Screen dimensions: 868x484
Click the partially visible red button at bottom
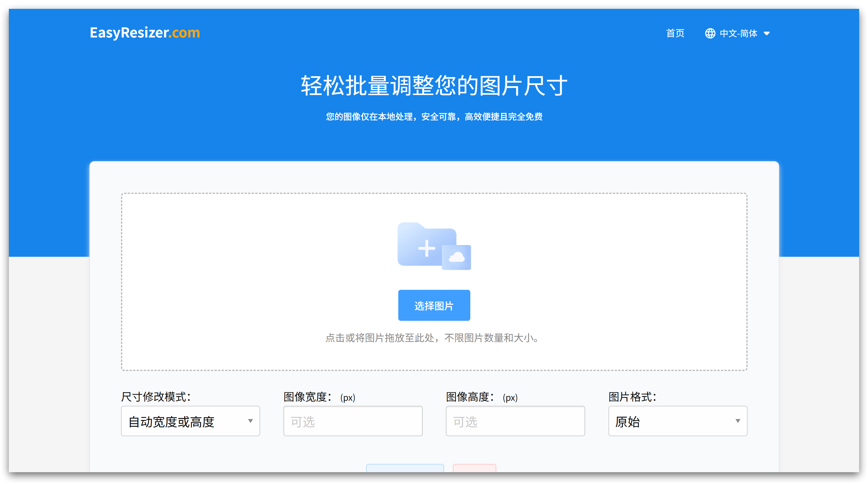(474, 468)
